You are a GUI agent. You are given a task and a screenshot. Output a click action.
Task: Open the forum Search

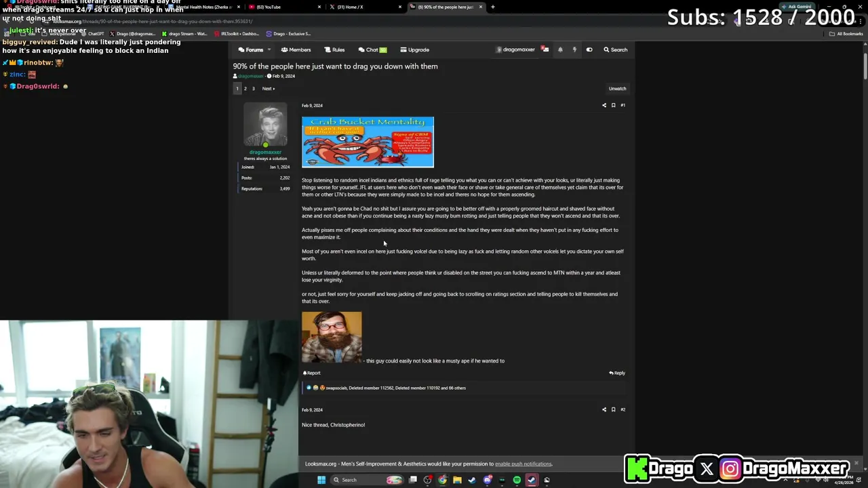coord(615,49)
